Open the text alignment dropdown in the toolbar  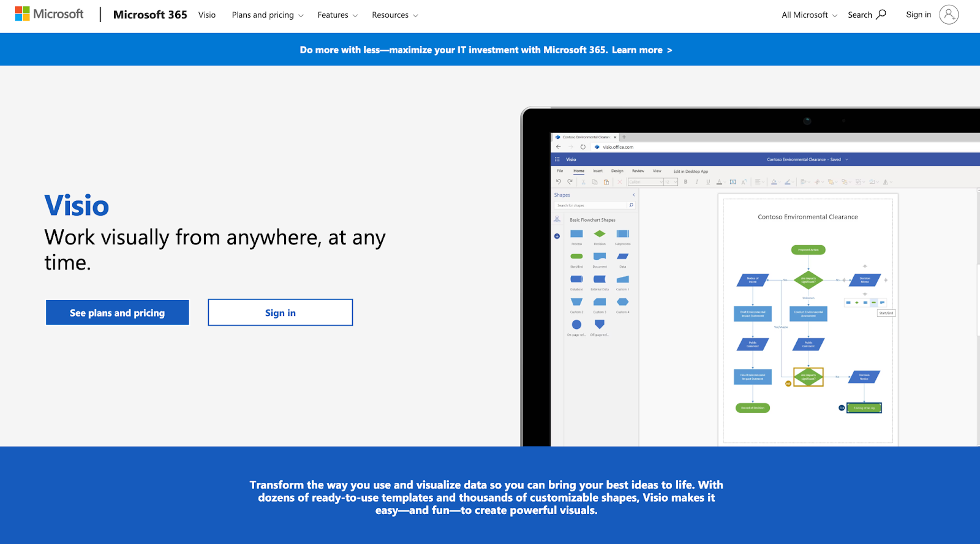click(x=759, y=182)
